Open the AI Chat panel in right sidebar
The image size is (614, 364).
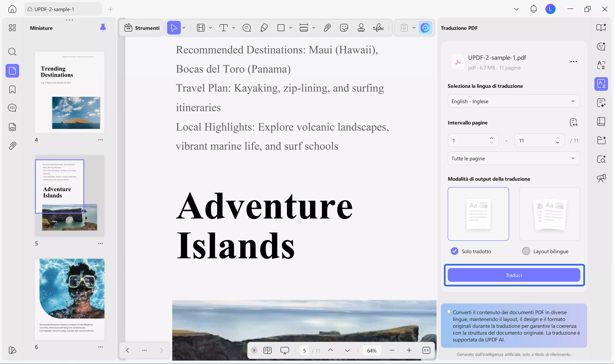601,46
